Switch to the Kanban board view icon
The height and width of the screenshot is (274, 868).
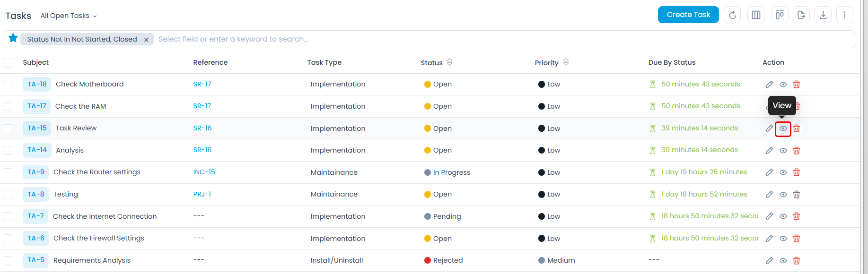[780, 15]
